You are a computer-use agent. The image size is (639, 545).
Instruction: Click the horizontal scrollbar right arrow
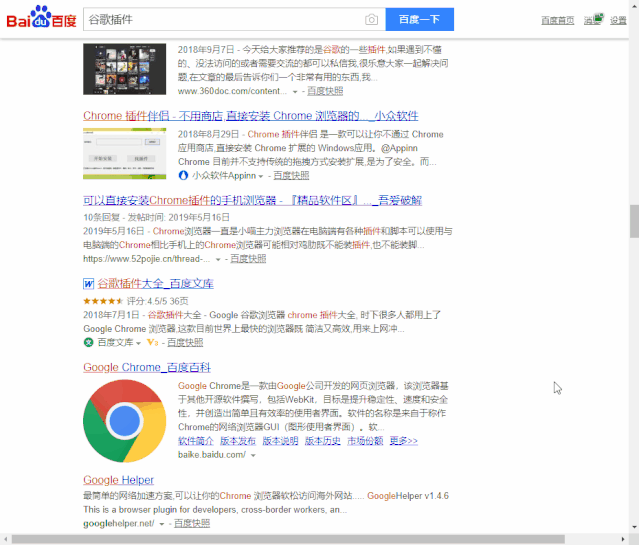pos(622,539)
